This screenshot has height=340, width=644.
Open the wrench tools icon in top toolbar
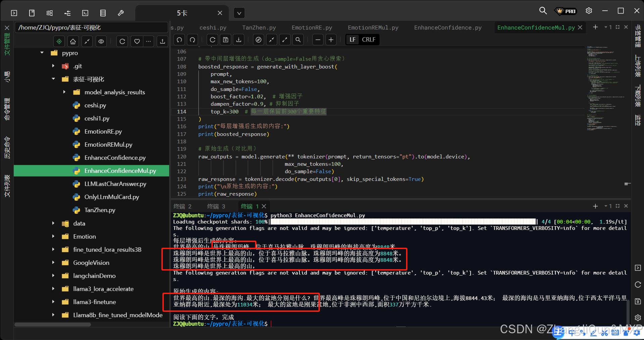121,13
